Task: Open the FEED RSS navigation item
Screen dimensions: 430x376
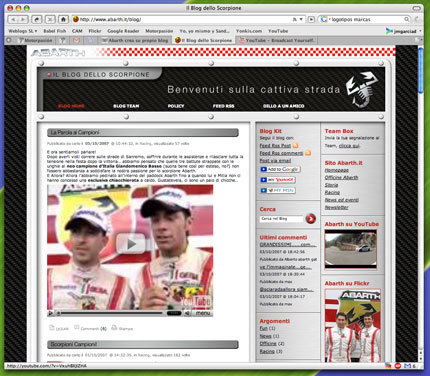Action: tap(223, 106)
